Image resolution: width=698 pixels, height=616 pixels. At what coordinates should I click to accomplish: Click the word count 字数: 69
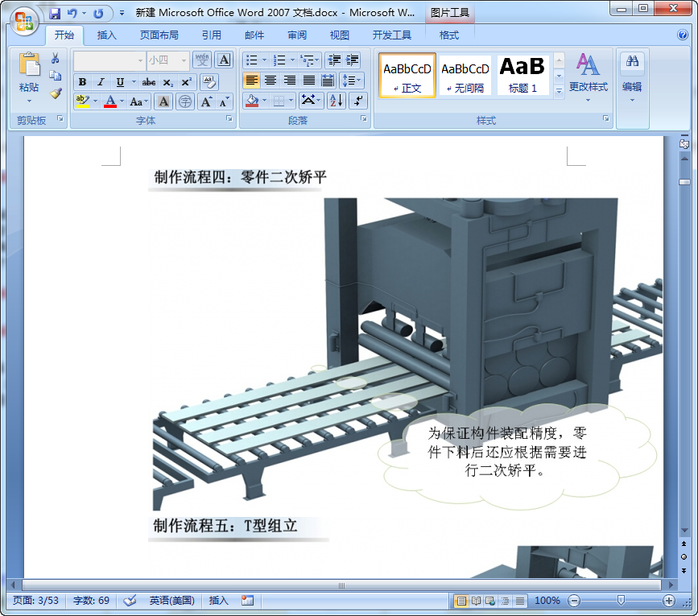pos(91,601)
